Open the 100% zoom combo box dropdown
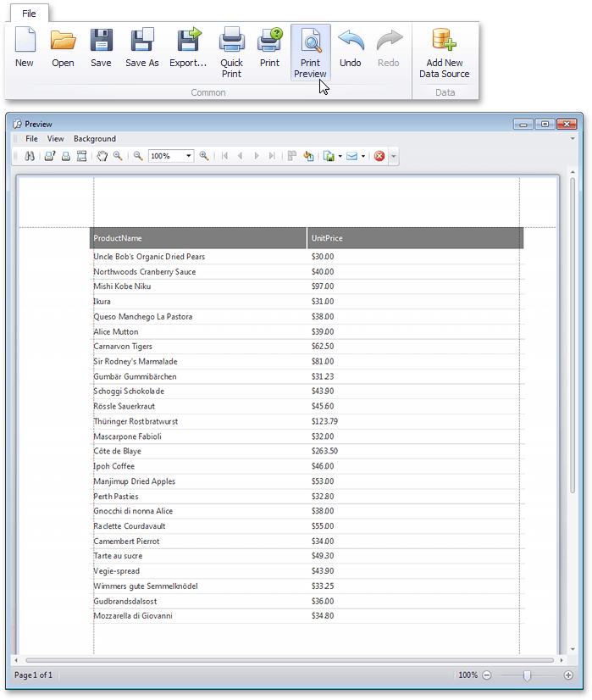Viewport: 592px width, 700px height. (189, 156)
